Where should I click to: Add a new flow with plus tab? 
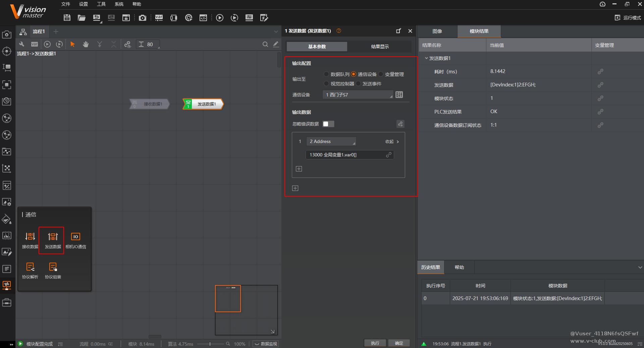(x=56, y=31)
